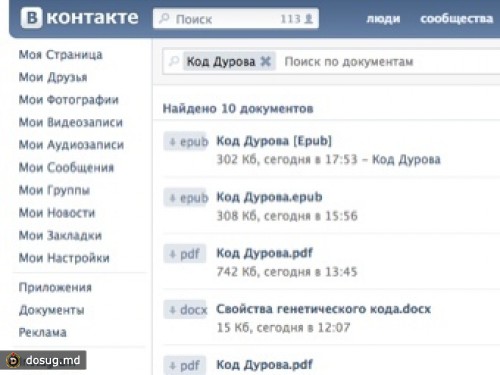Click the people count icon next to 113

coord(309,19)
